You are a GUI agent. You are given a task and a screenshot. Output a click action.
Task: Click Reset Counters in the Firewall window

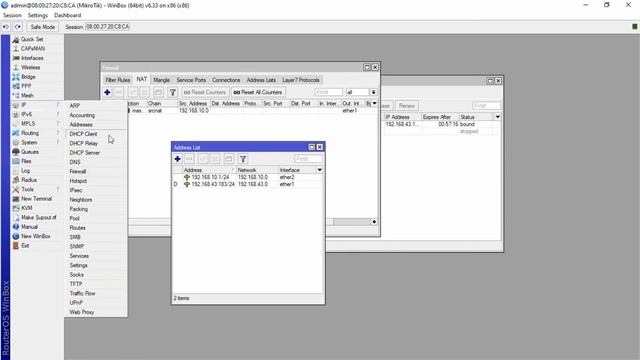(205, 92)
